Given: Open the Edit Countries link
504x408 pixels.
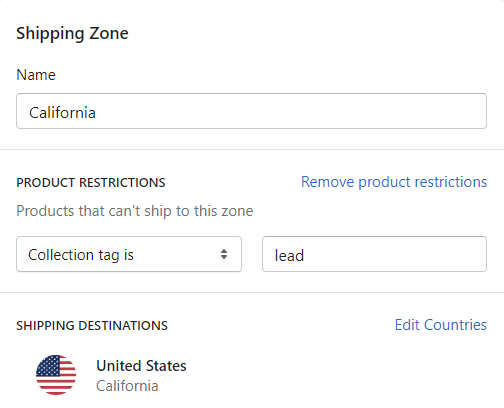Looking at the screenshot, I should (x=441, y=325).
